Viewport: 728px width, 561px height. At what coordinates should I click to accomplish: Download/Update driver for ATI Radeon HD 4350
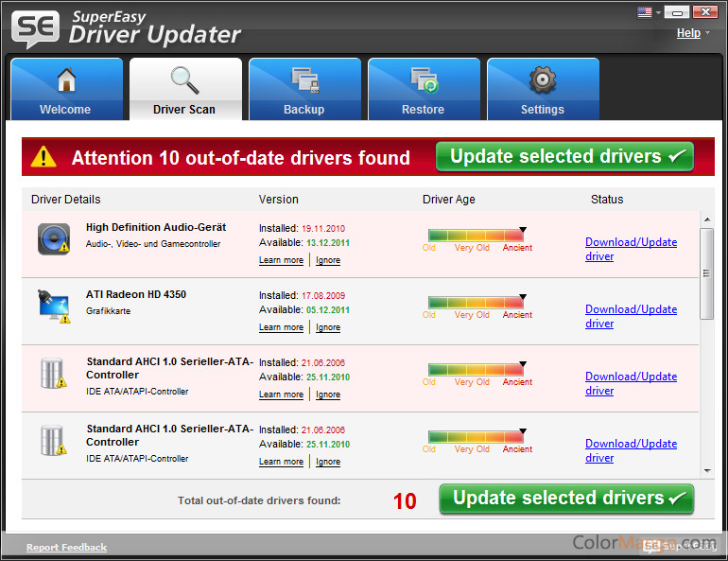tap(631, 316)
